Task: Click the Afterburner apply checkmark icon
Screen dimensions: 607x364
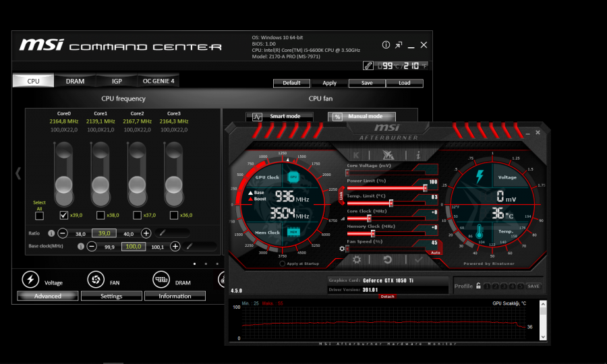Action: (x=418, y=260)
